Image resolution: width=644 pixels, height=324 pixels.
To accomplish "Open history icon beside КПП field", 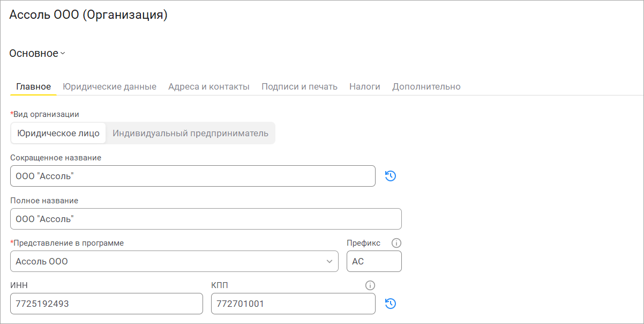I will pos(391,304).
